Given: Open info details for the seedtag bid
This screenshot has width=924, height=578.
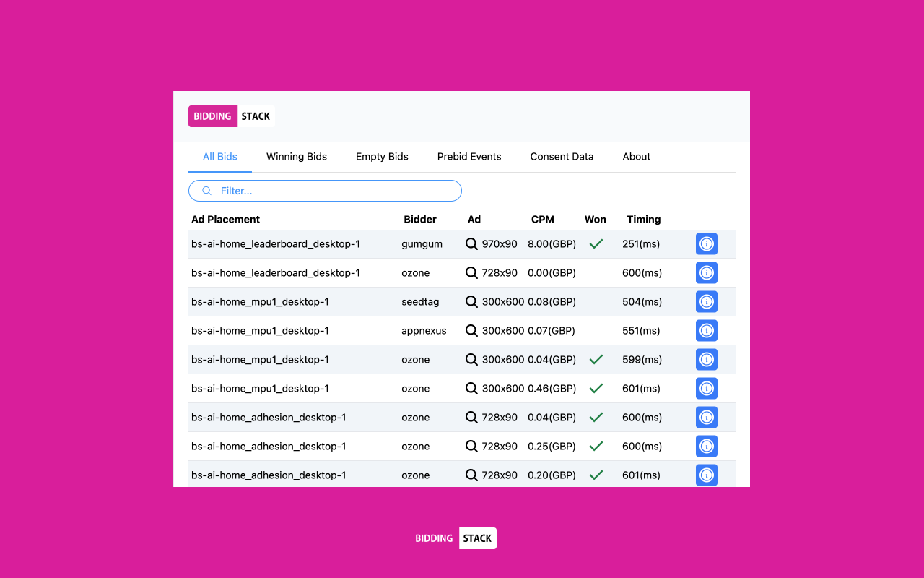Looking at the screenshot, I should pyautogui.click(x=706, y=301).
